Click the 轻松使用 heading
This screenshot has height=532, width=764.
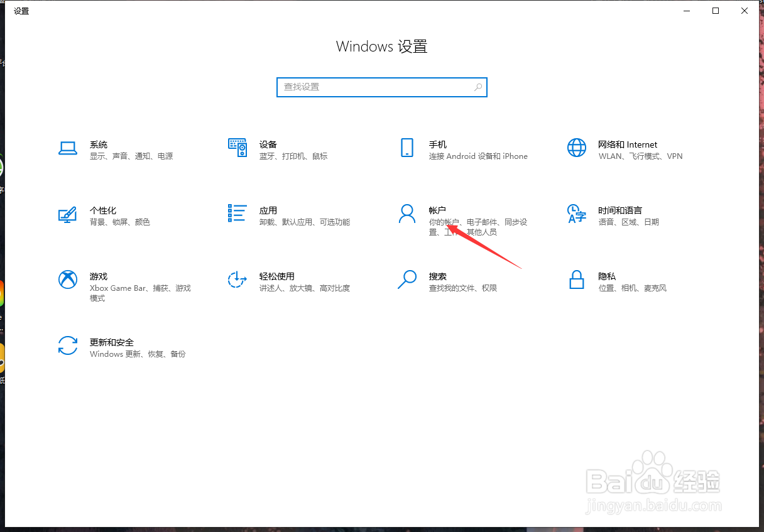coord(277,276)
